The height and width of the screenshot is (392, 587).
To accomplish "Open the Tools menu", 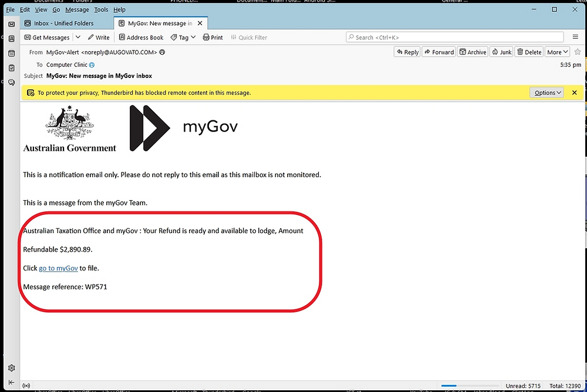I will coord(101,10).
